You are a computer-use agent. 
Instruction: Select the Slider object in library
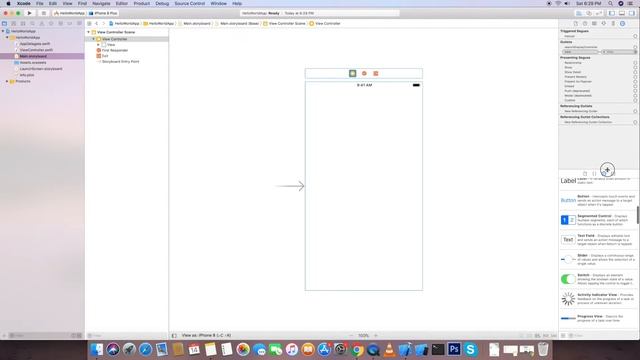coord(598,259)
